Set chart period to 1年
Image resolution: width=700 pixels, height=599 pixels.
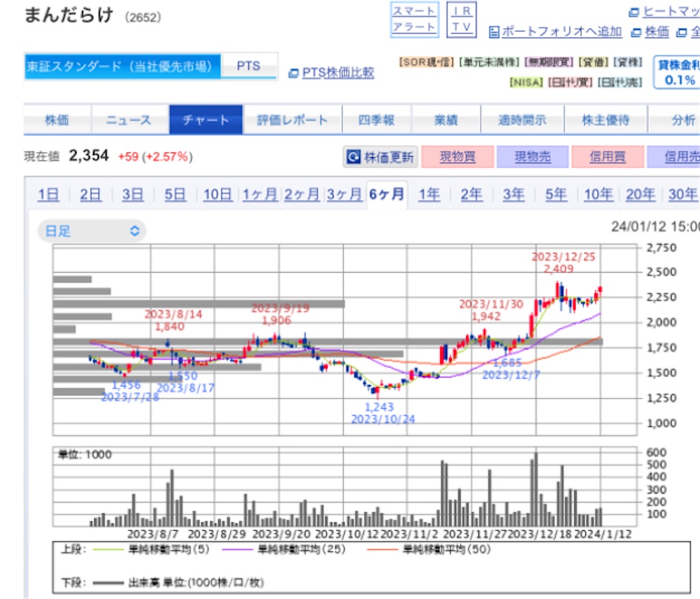[429, 195]
